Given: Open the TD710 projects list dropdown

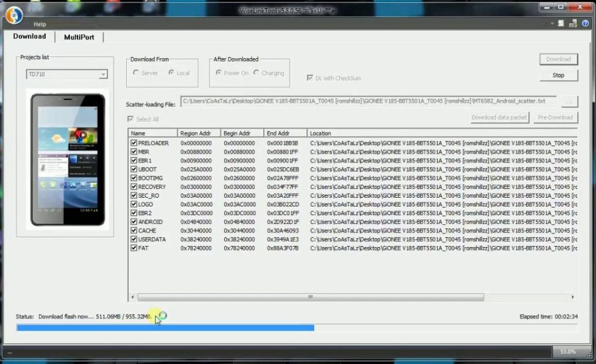Looking at the screenshot, I should click(x=104, y=74).
